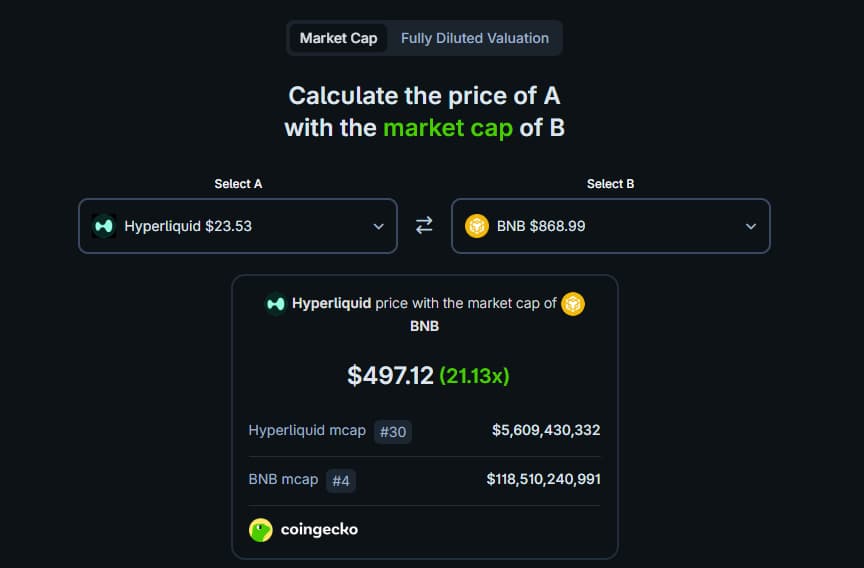Switch to Fully Diluted Valuation tab
Viewport: 864px width, 568px height.
(475, 38)
